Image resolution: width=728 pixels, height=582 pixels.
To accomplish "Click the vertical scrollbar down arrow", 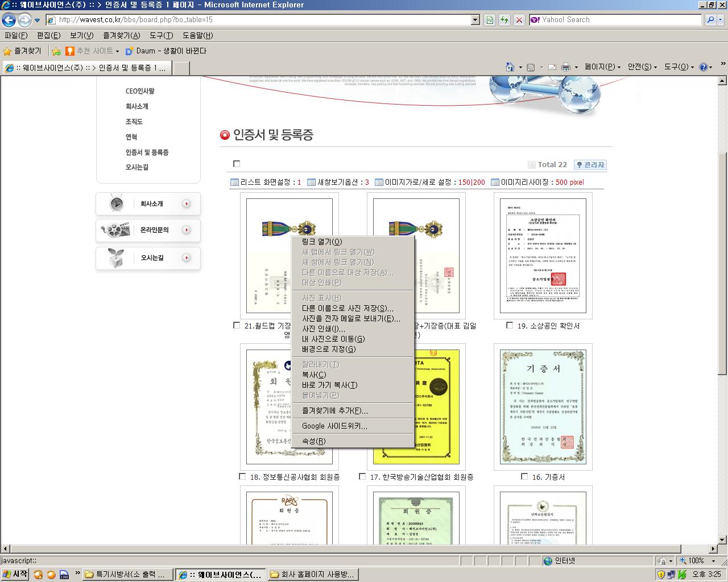I will [x=722, y=540].
